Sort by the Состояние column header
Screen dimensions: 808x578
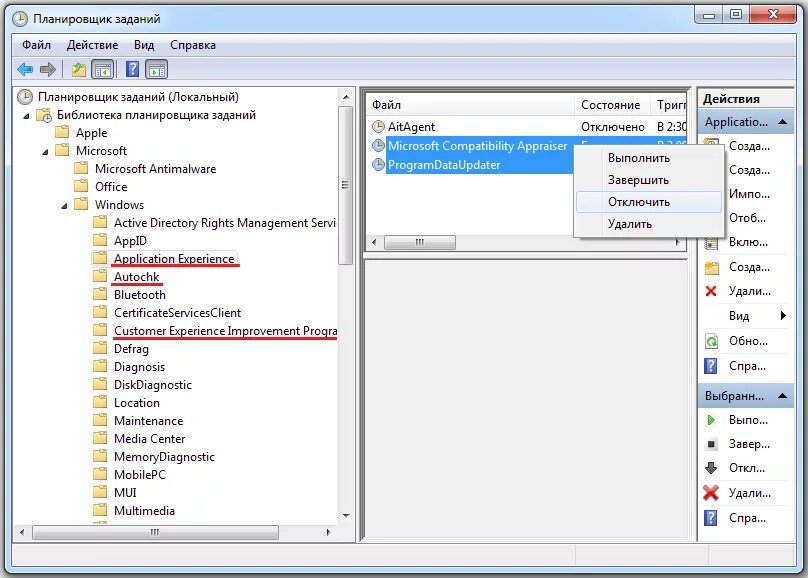(x=612, y=105)
